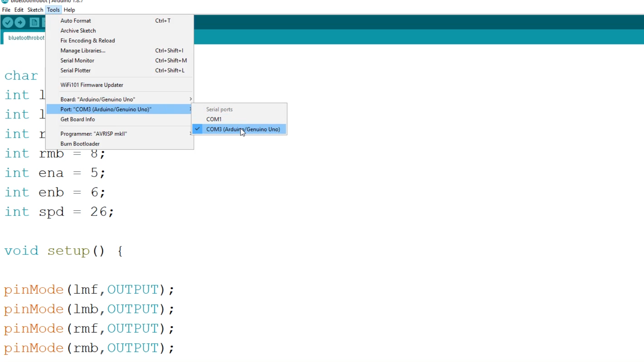
Task: Click the Arduino logo in title bar
Action: coord(5,1)
